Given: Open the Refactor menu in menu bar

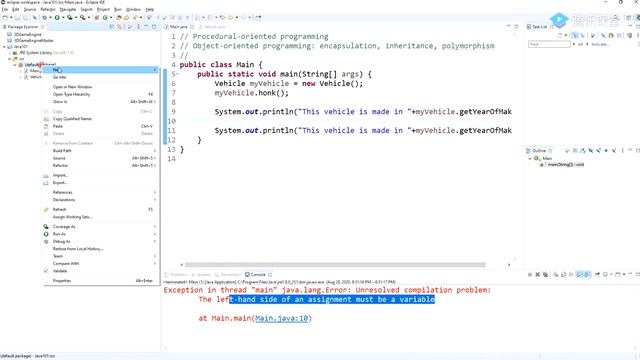Looking at the screenshot, I should (x=48, y=9).
